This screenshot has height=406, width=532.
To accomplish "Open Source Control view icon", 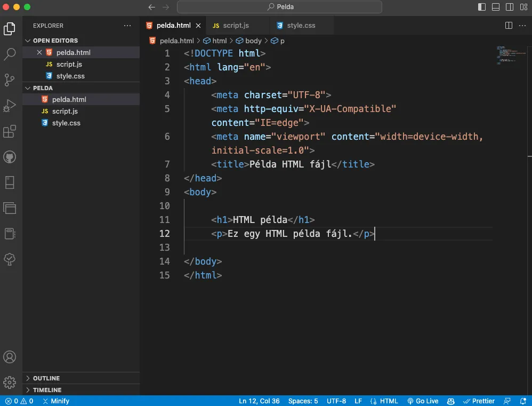I will pyautogui.click(x=10, y=80).
